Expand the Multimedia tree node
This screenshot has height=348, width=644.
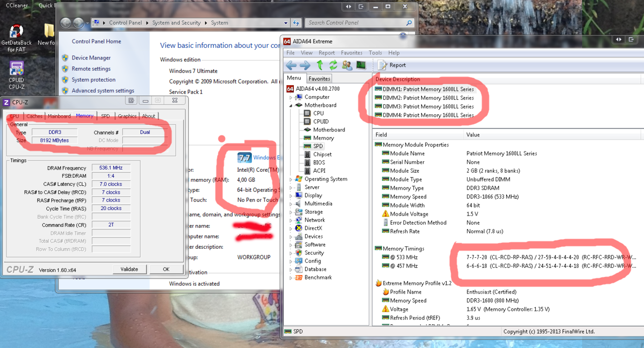291,203
